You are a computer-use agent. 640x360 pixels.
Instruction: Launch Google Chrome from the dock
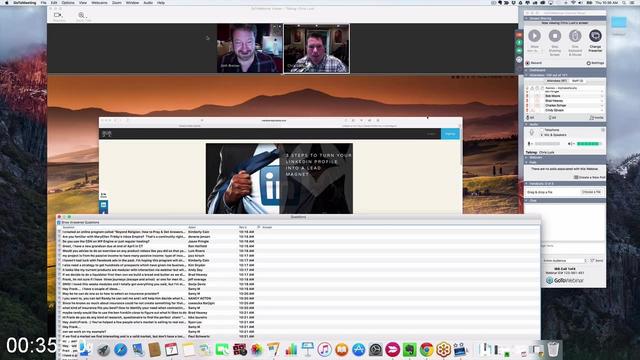click(x=427, y=350)
